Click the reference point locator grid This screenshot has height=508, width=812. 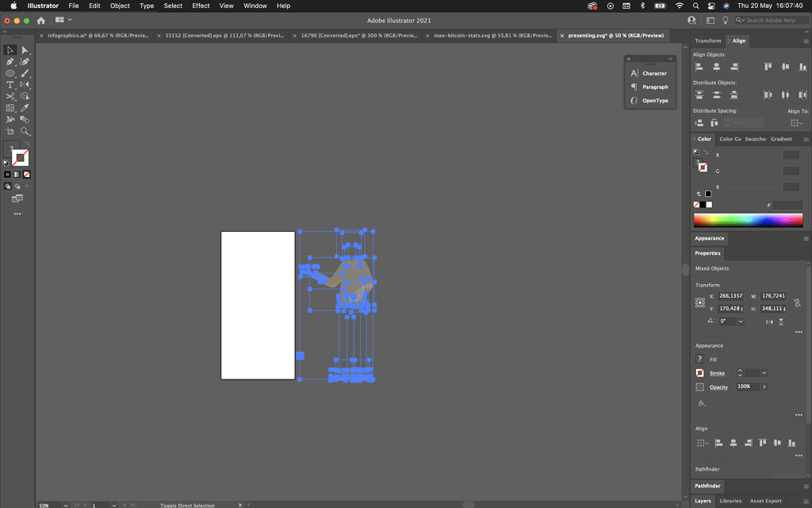(699, 302)
